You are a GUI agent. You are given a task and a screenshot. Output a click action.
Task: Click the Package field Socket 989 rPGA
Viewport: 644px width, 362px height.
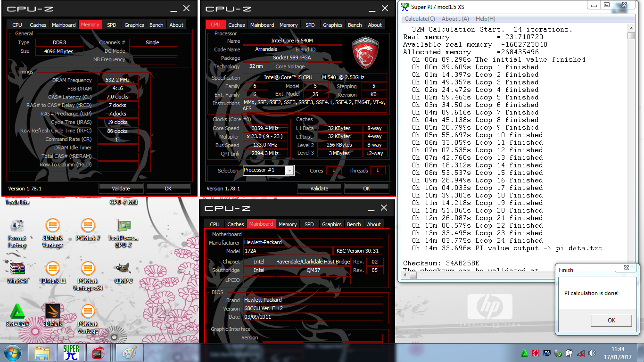292,58
